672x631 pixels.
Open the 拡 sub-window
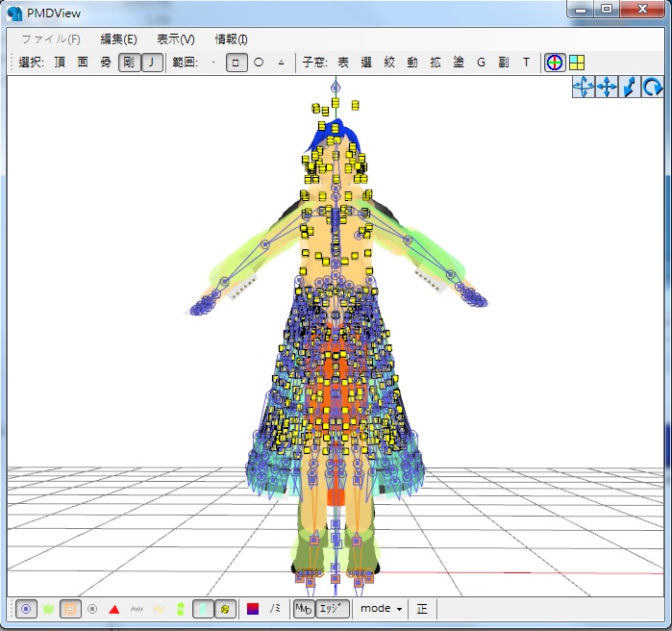tap(436, 63)
